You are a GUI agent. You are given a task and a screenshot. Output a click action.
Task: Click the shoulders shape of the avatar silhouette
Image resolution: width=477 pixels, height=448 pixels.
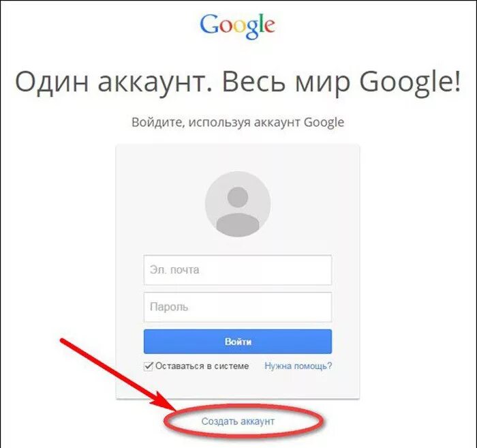238,224
